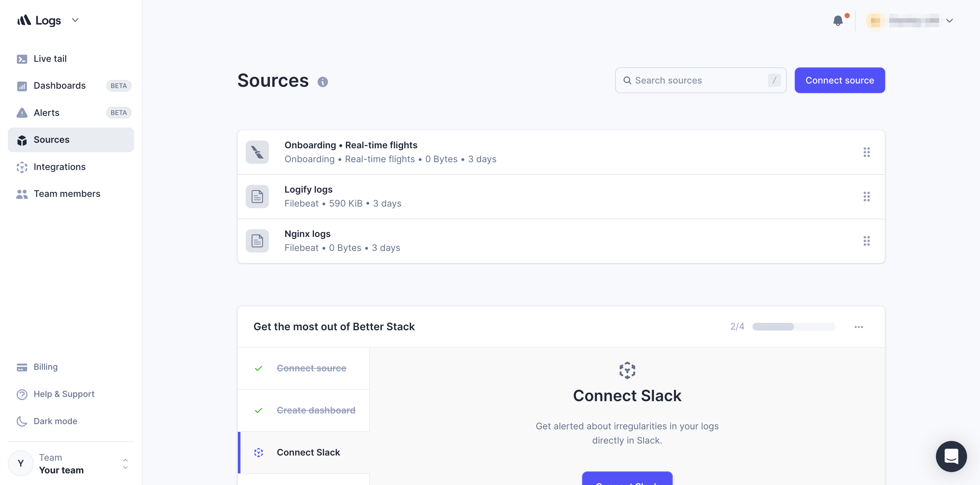980x485 pixels.
Task: Click checkmark beside Connect source step
Action: coord(259,368)
